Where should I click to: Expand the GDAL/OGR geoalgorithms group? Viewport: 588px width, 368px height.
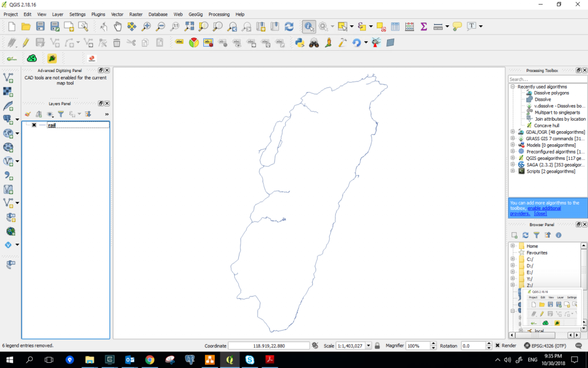pyautogui.click(x=513, y=132)
